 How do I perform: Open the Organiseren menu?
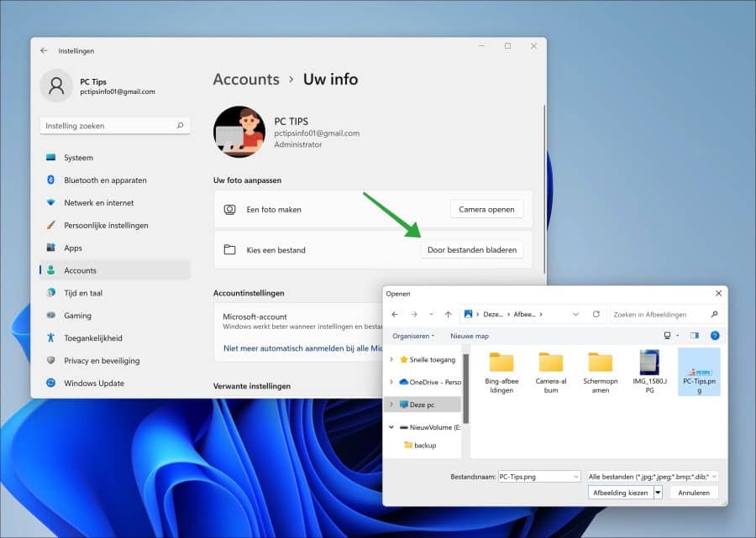click(x=413, y=337)
